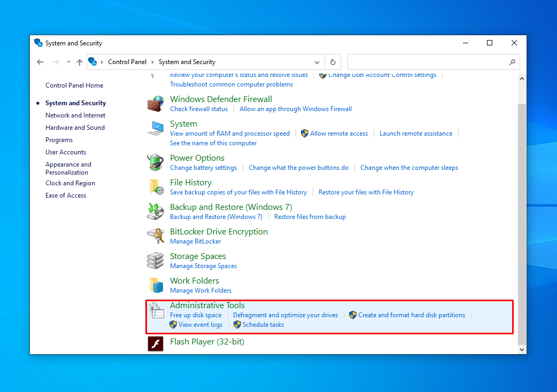Screen dimensions: 557x392
Task: Click the shield icon beside Change User Account Control
Action: (322, 75)
